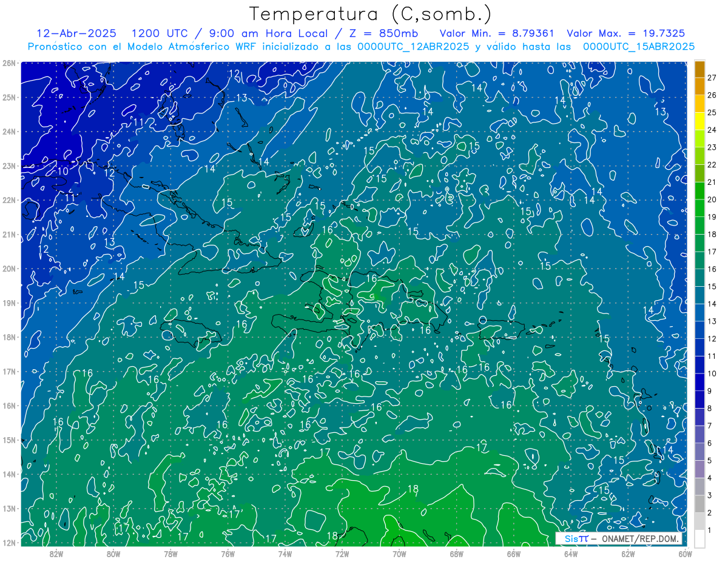Click the 25N latitude axis label

point(8,97)
